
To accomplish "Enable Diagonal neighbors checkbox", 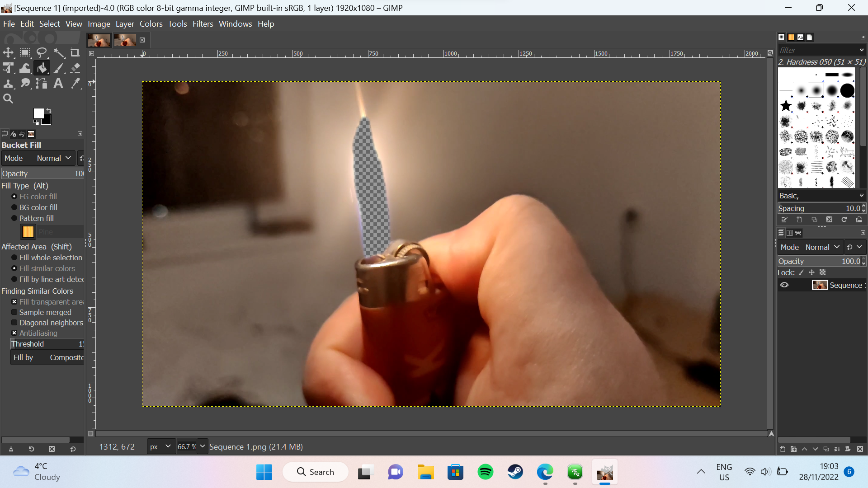I will 14,323.
